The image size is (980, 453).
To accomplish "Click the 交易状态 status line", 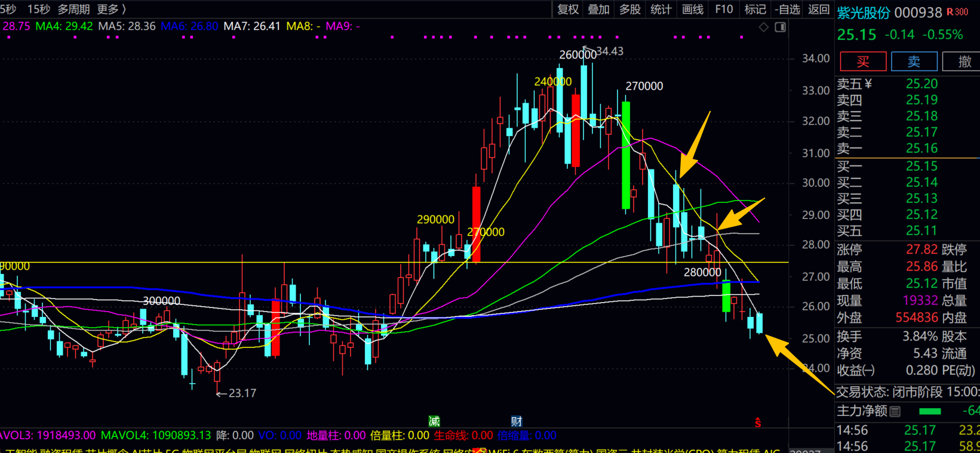I will pos(908,392).
